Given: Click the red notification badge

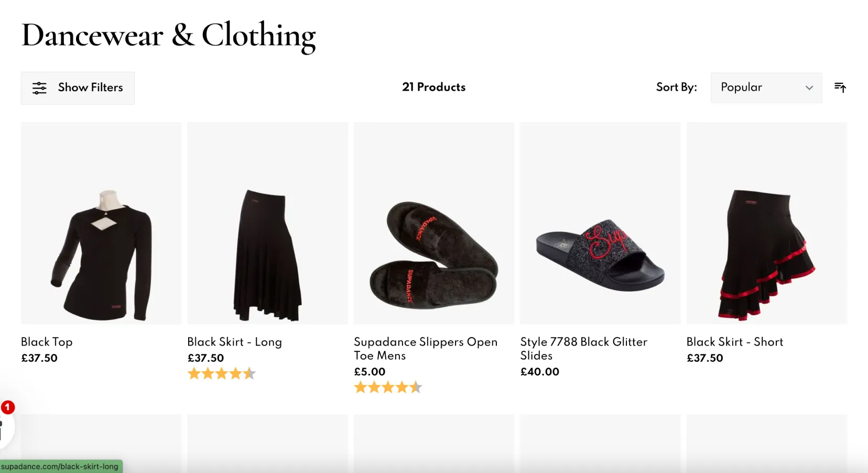Looking at the screenshot, I should tap(8, 407).
